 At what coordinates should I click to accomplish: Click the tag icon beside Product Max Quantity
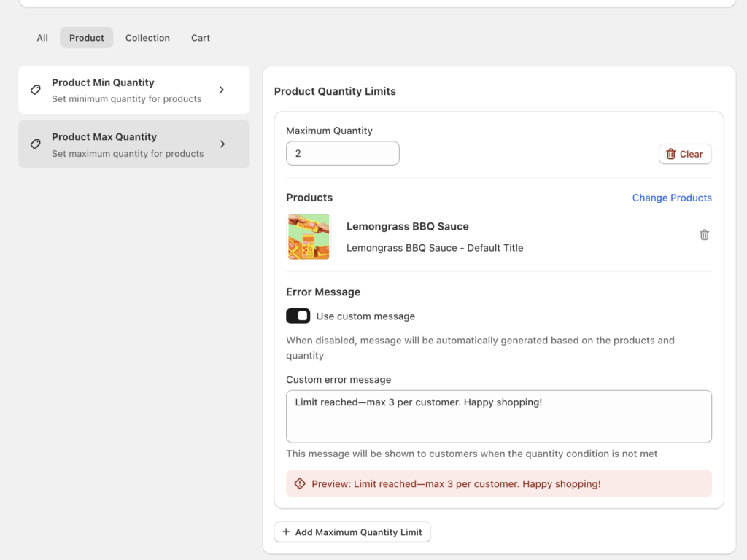click(35, 144)
